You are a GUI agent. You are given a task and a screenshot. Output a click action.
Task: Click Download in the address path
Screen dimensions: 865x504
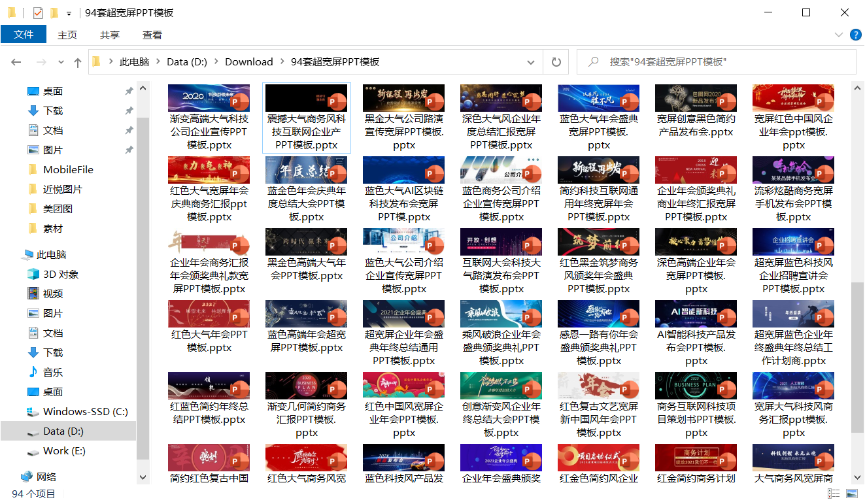coord(249,62)
